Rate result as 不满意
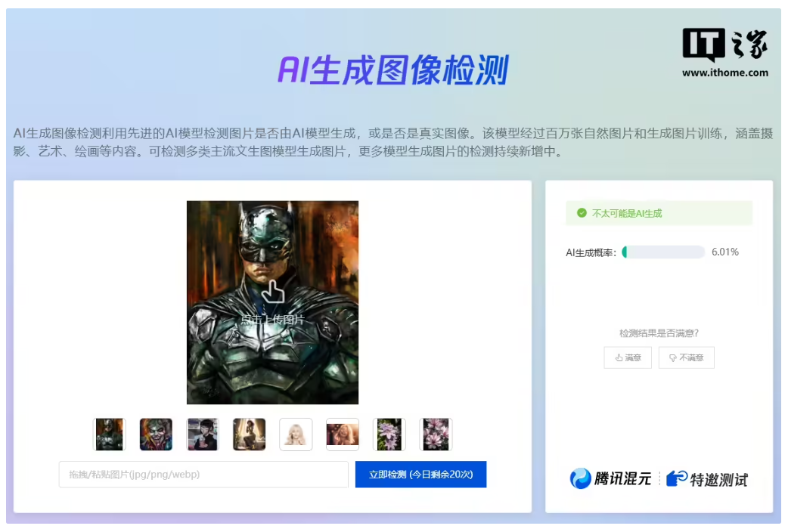Viewport: 788px width, 532px height. [x=687, y=357]
